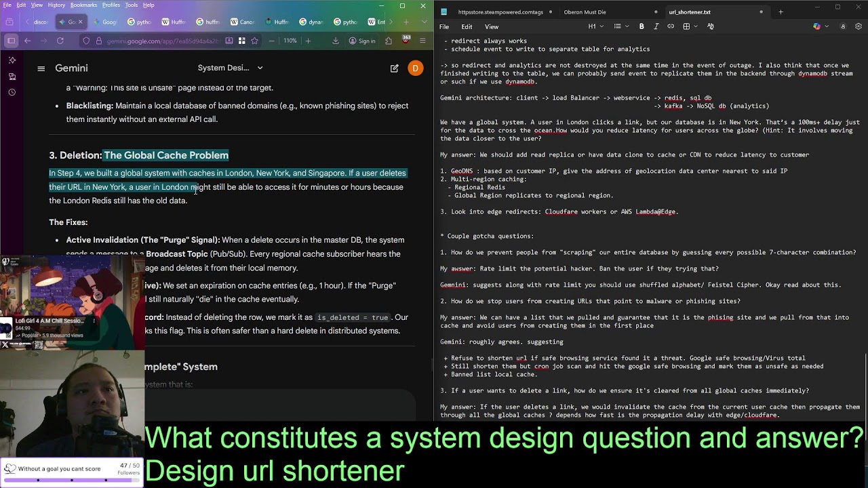Apply bold formatting in Notepad
The image size is (868, 488).
tap(642, 26)
